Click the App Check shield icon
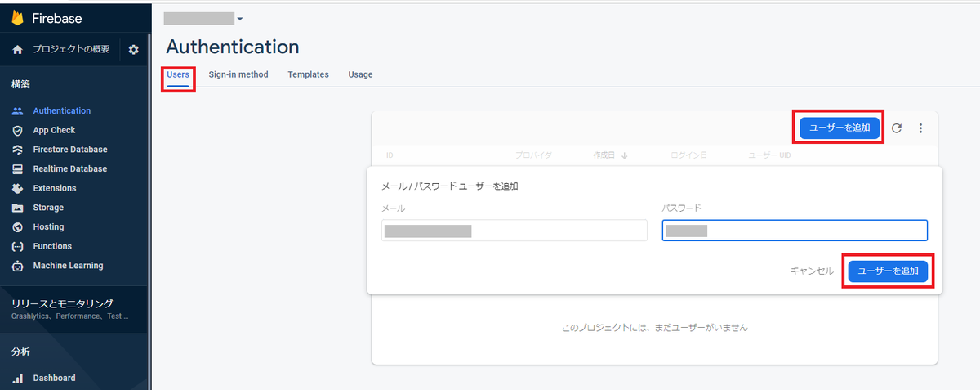Viewport: 980px width, 390px height. [17, 130]
